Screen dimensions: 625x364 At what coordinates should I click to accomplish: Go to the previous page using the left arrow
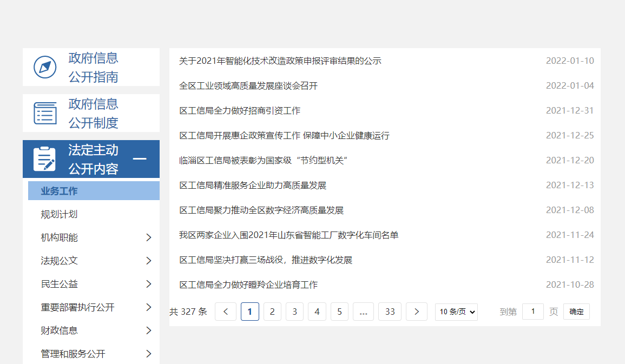pyautogui.click(x=226, y=312)
